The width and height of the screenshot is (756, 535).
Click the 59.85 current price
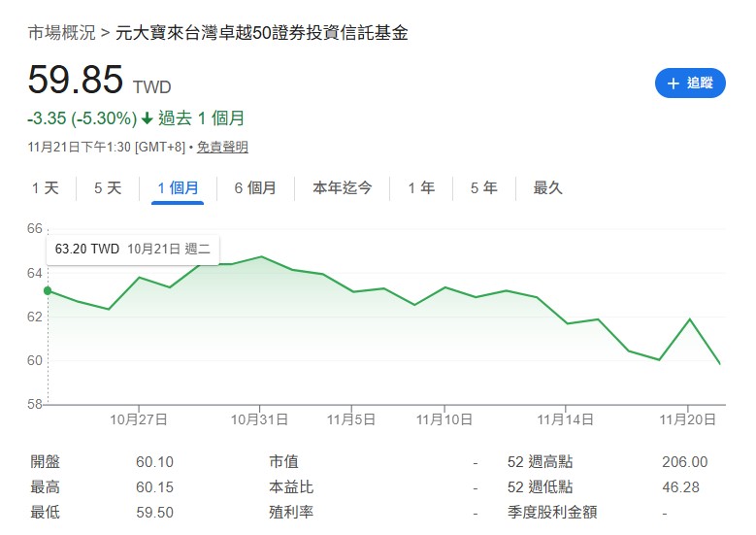point(76,80)
